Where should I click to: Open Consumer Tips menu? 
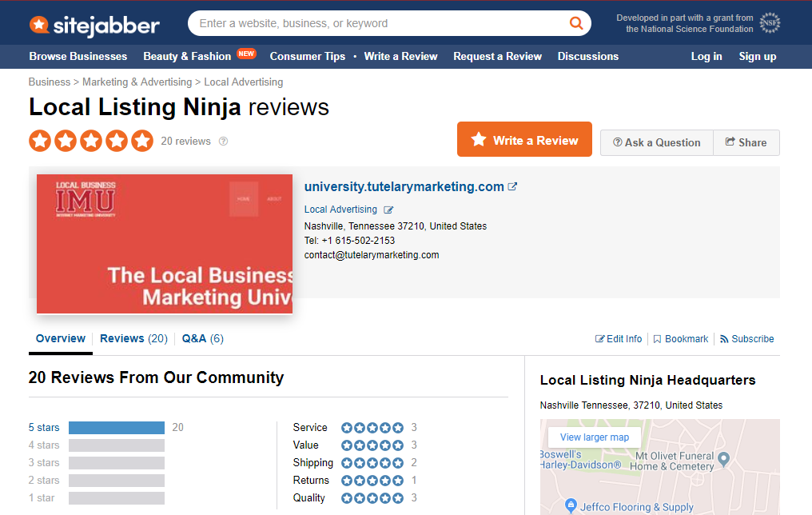point(308,57)
